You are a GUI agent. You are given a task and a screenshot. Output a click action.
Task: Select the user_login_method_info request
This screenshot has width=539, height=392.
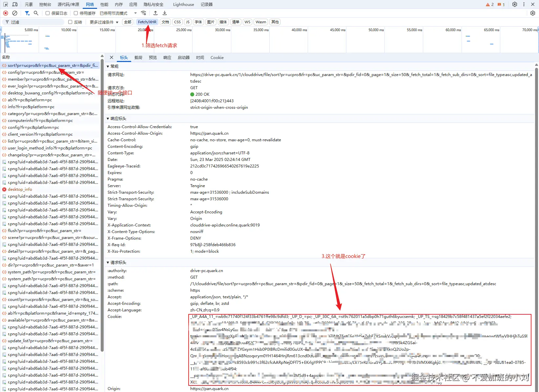coord(51,148)
